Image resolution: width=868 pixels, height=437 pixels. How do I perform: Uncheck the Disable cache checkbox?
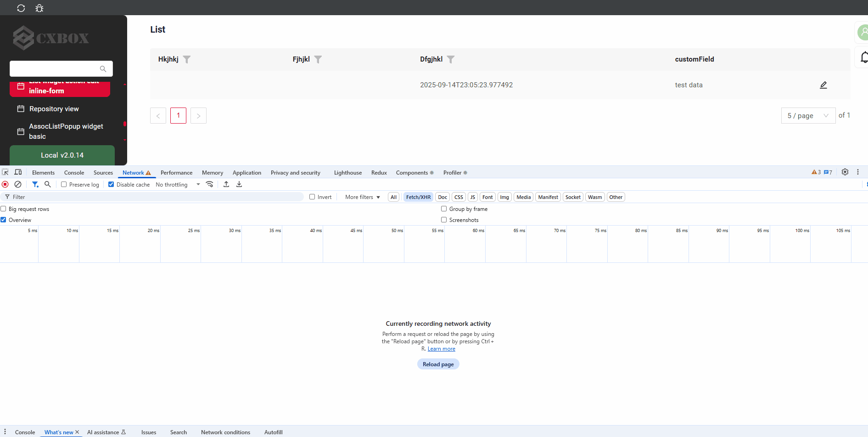tap(111, 184)
